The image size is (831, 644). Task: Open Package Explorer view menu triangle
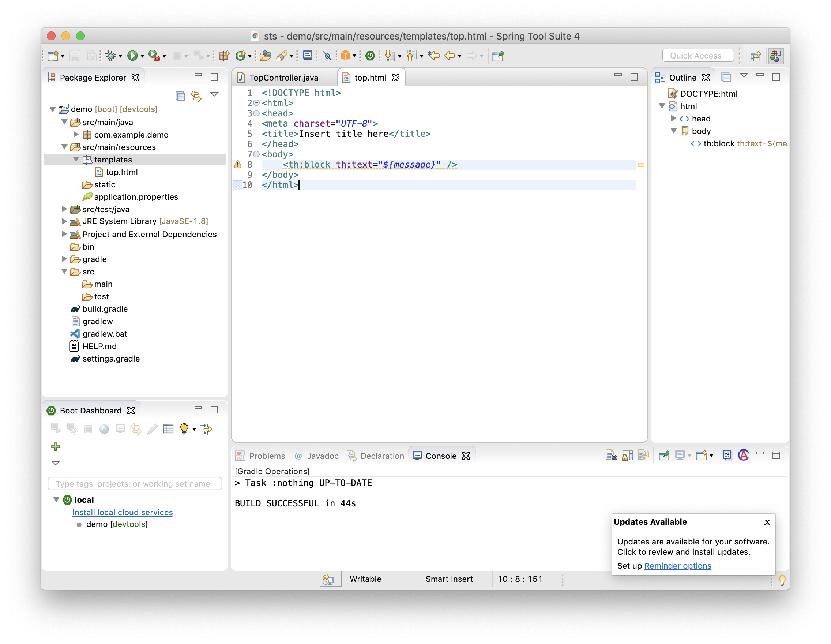(x=214, y=94)
